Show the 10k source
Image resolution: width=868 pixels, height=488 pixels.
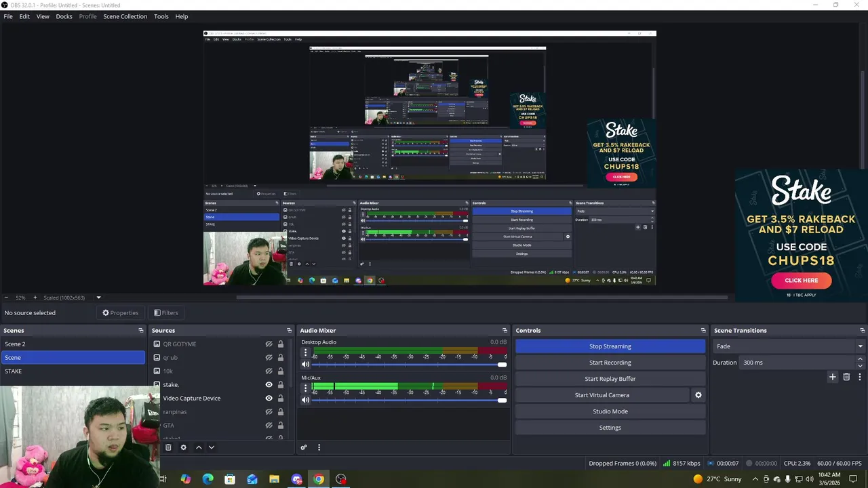(x=269, y=371)
